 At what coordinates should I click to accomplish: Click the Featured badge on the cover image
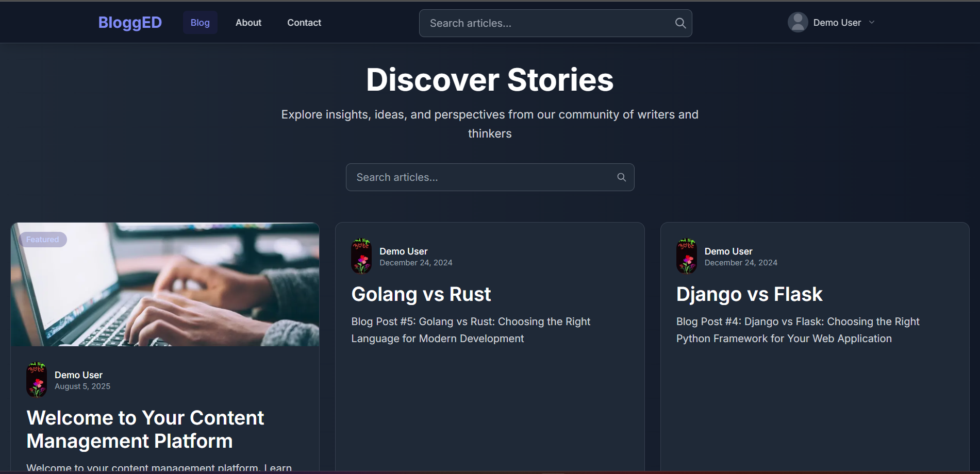coord(42,239)
